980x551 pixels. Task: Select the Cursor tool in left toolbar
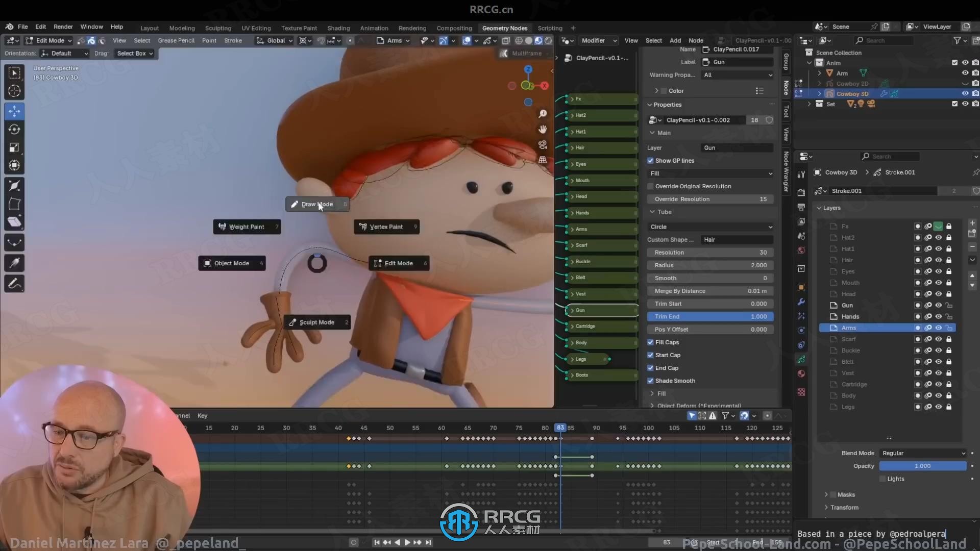14,91
